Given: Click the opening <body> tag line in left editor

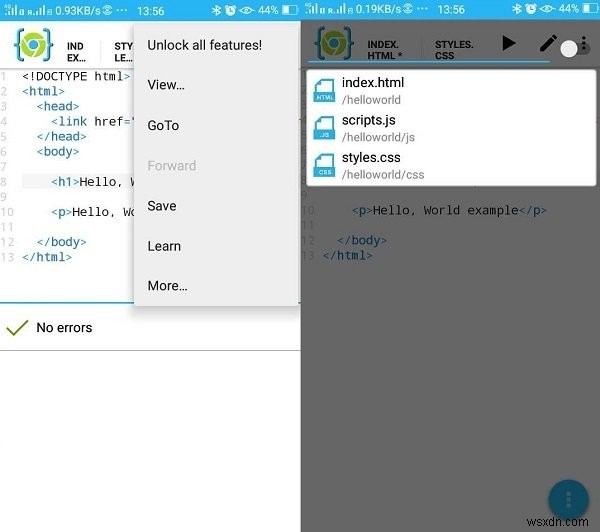Looking at the screenshot, I should click(58, 152).
